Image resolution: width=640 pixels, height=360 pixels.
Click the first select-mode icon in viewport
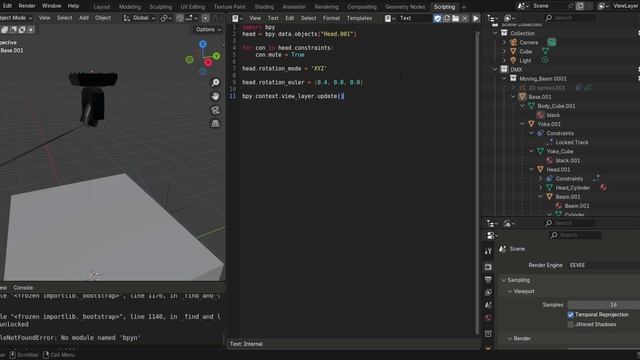4,30
